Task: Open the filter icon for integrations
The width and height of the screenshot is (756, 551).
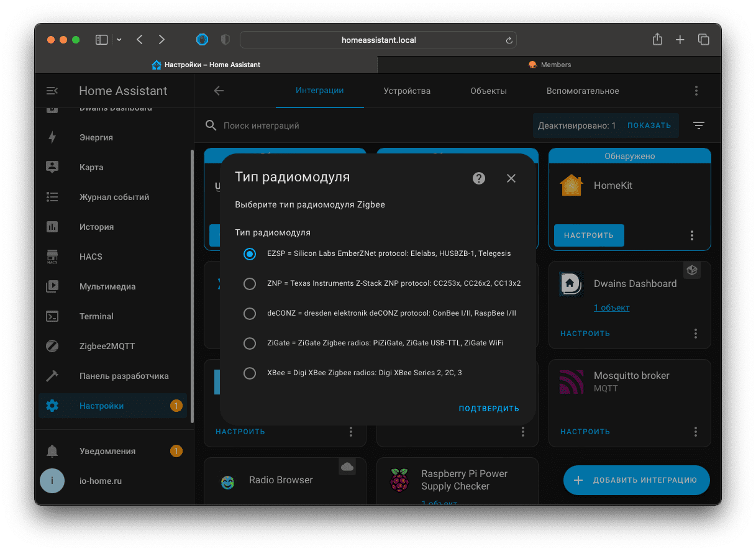Action: click(x=698, y=125)
